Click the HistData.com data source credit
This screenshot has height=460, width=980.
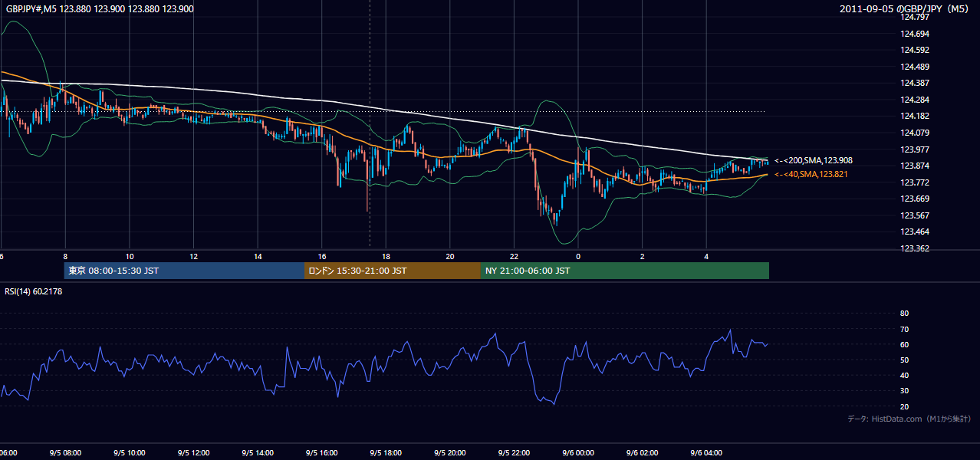coord(909,419)
